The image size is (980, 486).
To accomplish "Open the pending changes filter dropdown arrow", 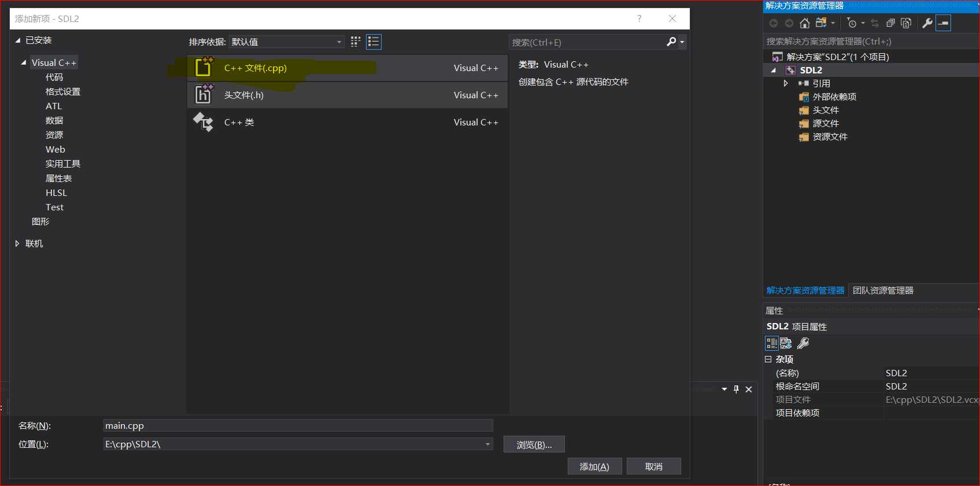I will (863, 23).
